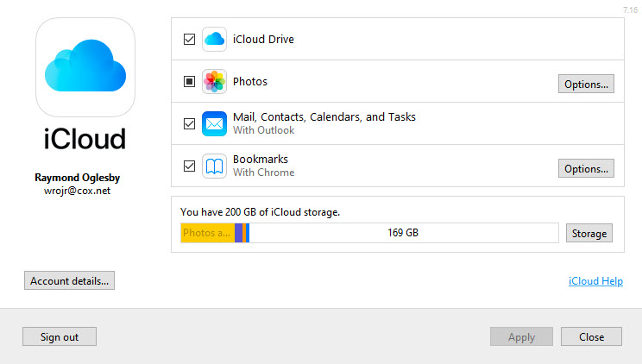Click the name Raymond Oglesby
Viewport: 642px width, 364px height.
point(78,178)
